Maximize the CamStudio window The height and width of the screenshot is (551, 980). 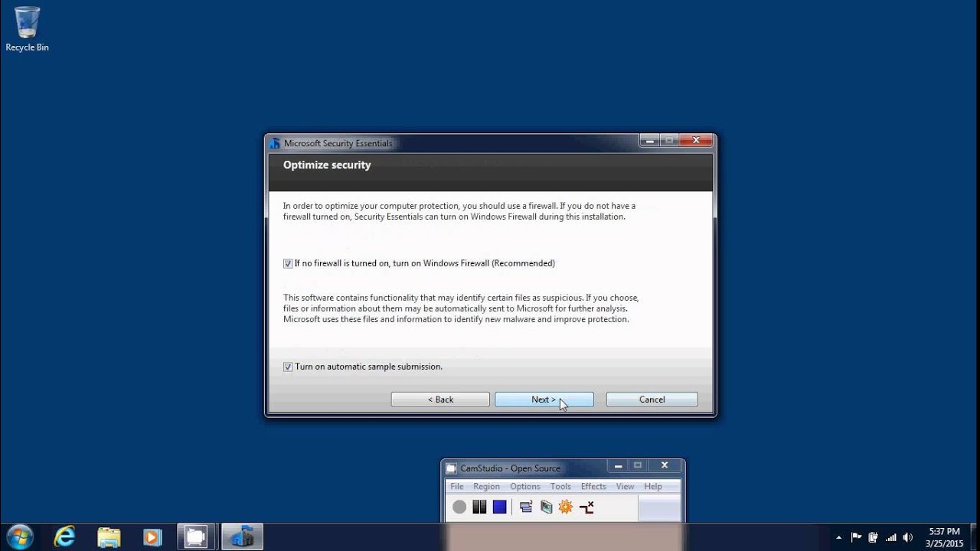pos(637,465)
